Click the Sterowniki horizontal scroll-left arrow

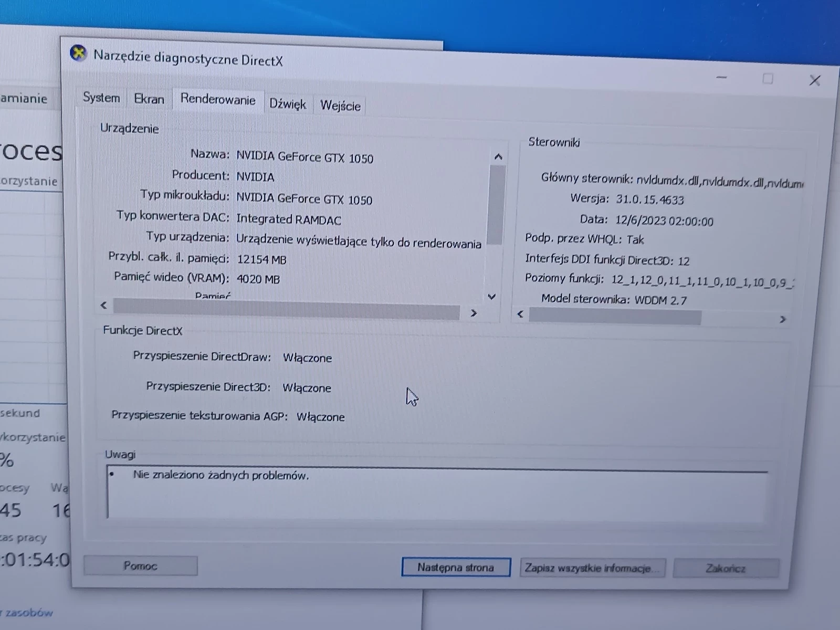click(520, 314)
